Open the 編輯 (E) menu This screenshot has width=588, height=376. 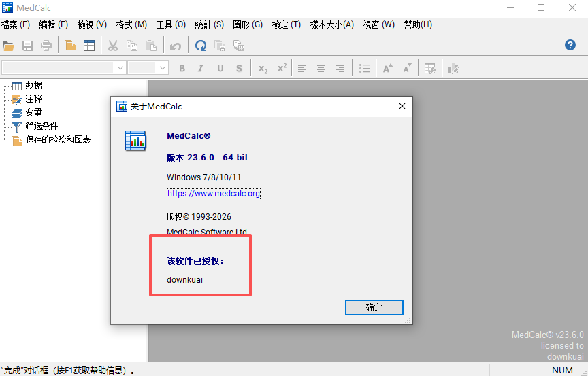coord(53,24)
